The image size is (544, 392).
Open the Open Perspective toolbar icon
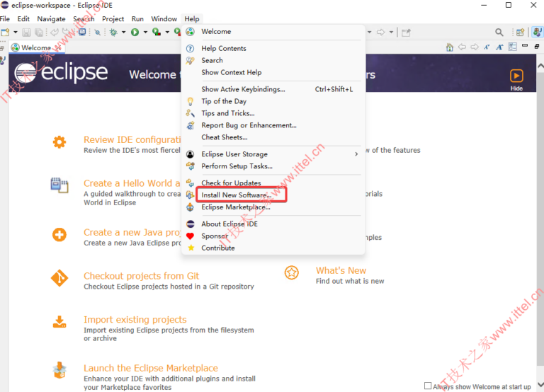point(521,32)
